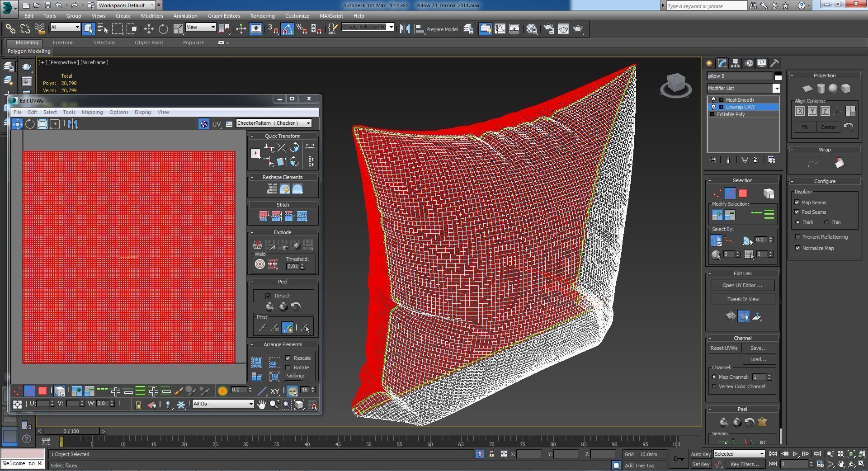Open the Workspace: Default dropdown
The image size is (868, 471).
pyautogui.click(x=126, y=5)
